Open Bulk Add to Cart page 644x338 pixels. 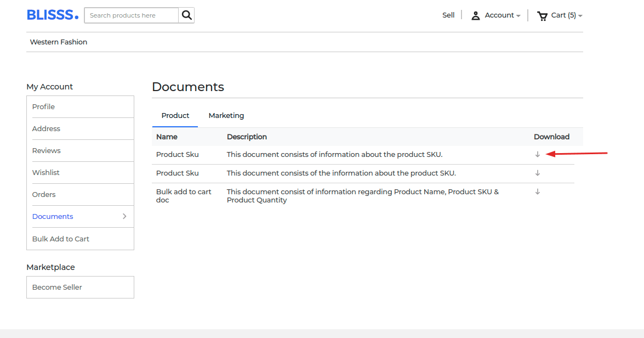[80, 239]
